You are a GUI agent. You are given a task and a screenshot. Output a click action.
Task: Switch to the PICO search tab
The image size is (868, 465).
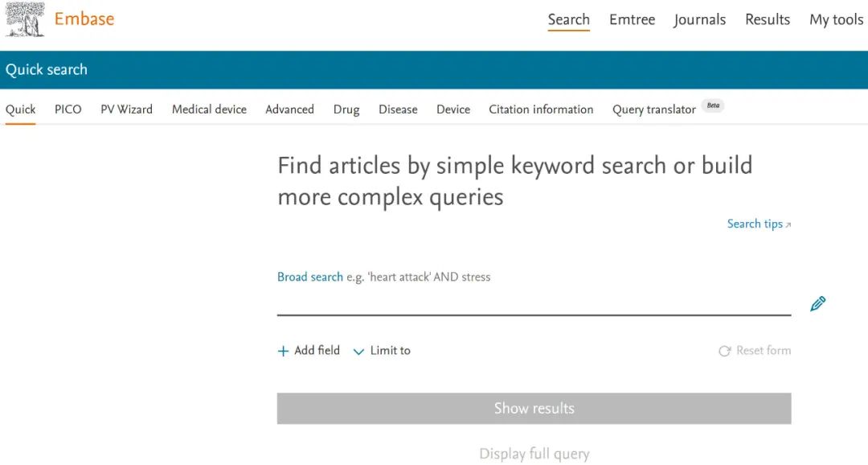[x=68, y=109]
